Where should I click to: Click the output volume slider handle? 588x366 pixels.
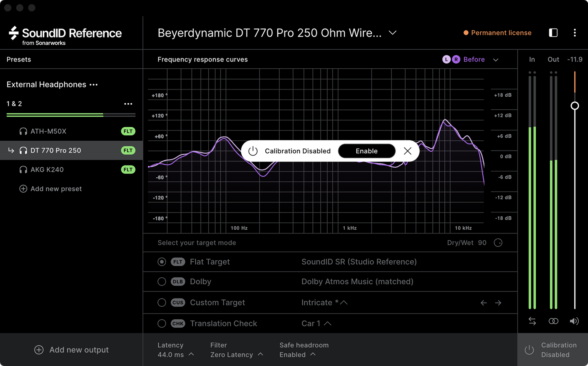point(575,106)
